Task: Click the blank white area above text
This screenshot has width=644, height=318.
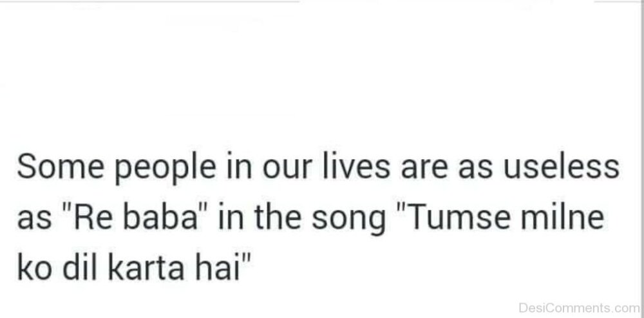Action: tap(322, 74)
